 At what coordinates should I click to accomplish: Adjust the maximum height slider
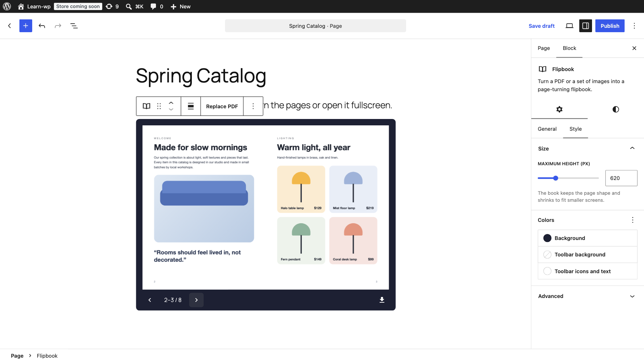tap(568, 178)
